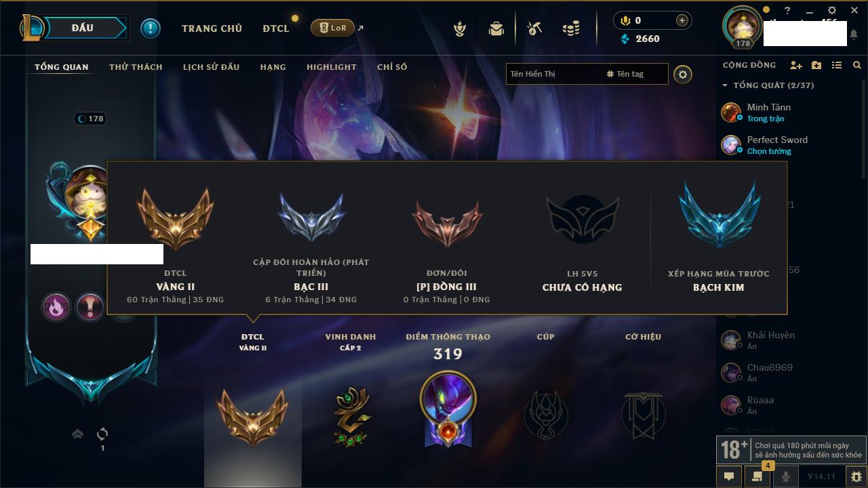
Task: Toggle the microphone mute button
Action: pyautogui.click(x=786, y=476)
